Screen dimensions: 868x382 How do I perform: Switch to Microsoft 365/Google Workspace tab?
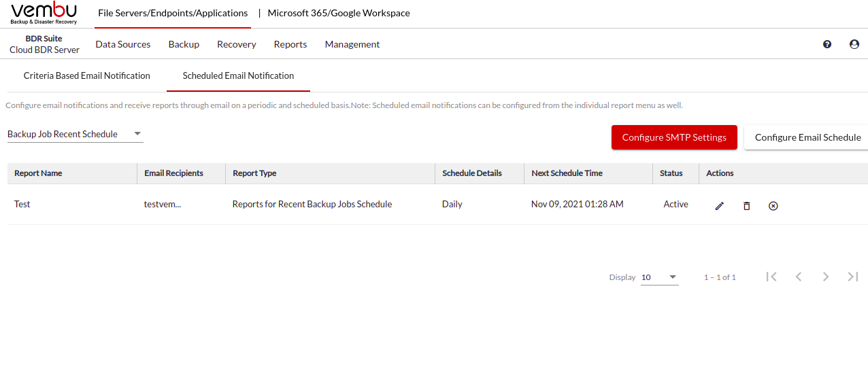(x=339, y=13)
